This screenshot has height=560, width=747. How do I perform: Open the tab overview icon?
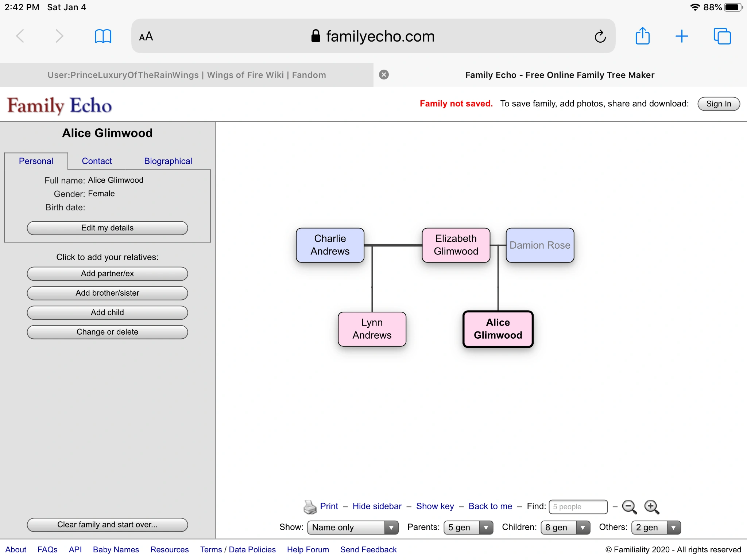(x=722, y=36)
